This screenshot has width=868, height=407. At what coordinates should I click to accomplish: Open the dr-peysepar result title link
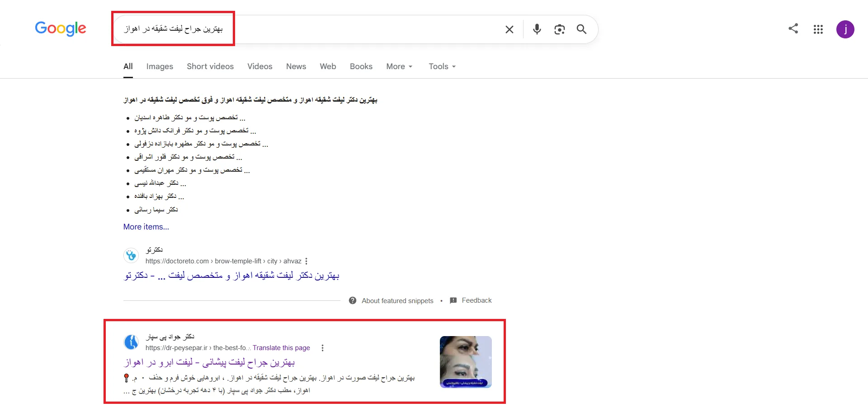click(209, 362)
